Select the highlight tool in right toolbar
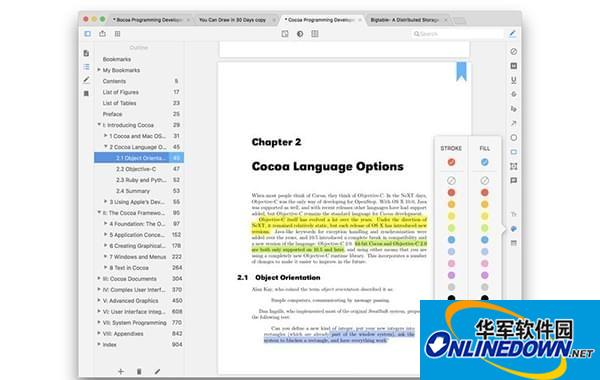Screen dimensions: 600x380 point(514,66)
